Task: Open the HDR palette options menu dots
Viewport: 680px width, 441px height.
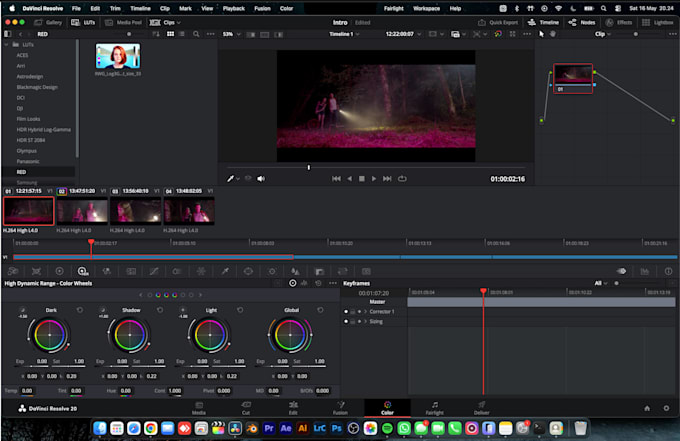Action: point(333,283)
